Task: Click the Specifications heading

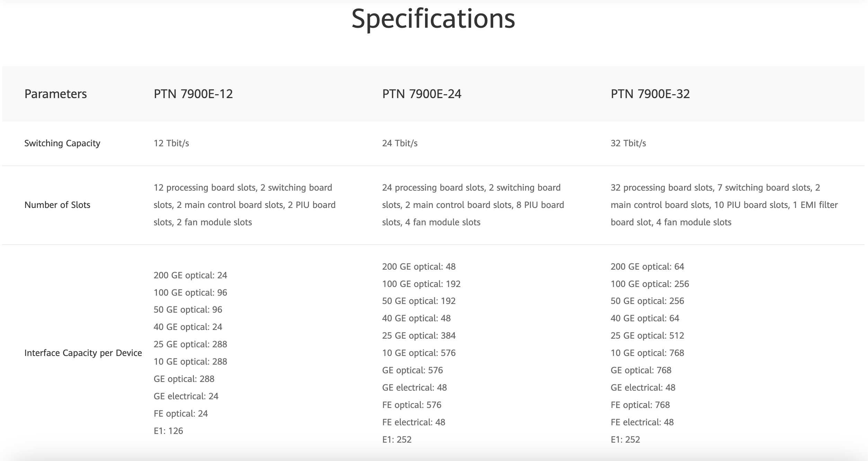Action: point(433,19)
